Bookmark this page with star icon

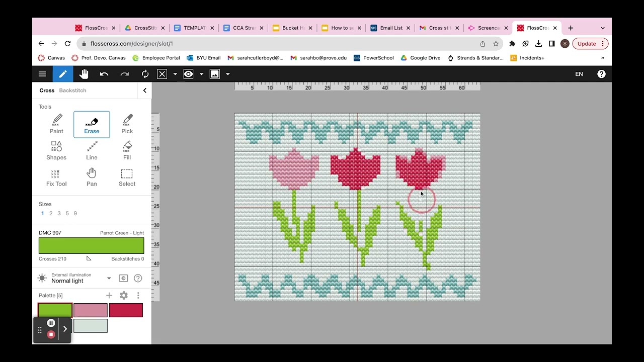[x=496, y=44]
